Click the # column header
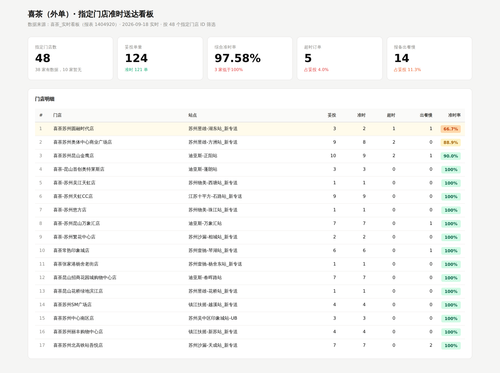Image resolution: width=500 pixels, height=373 pixels. click(x=41, y=115)
